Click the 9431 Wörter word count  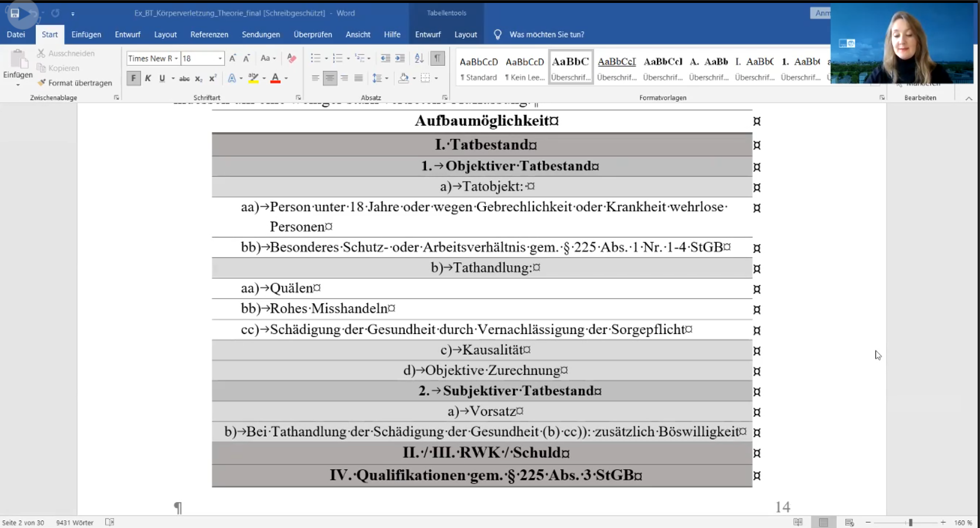pyautogui.click(x=75, y=522)
